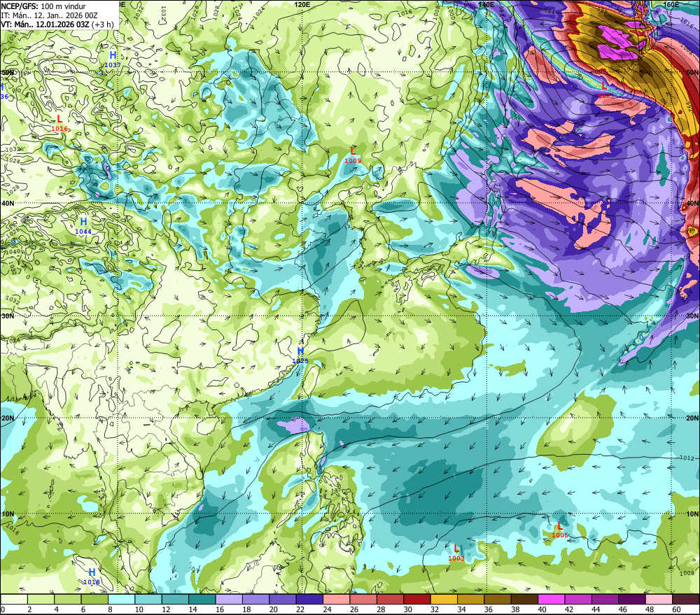Click the dark indigo 22–24 legend swatch
700x615 pixels.
coord(309,599)
